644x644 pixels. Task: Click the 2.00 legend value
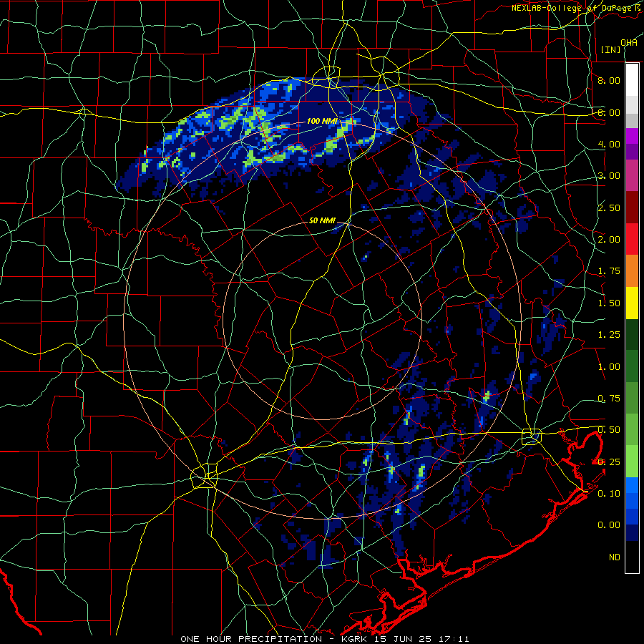[x=609, y=240]
